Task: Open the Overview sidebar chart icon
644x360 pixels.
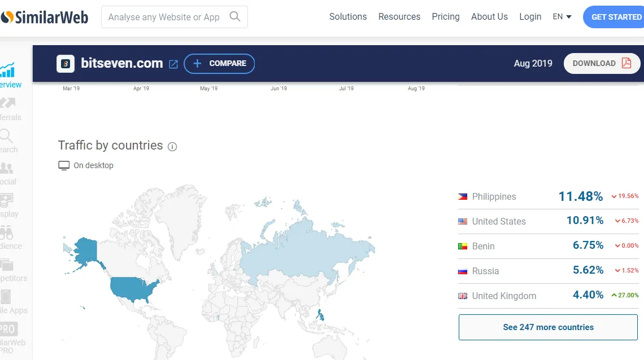Action: (x=7, y=70)
